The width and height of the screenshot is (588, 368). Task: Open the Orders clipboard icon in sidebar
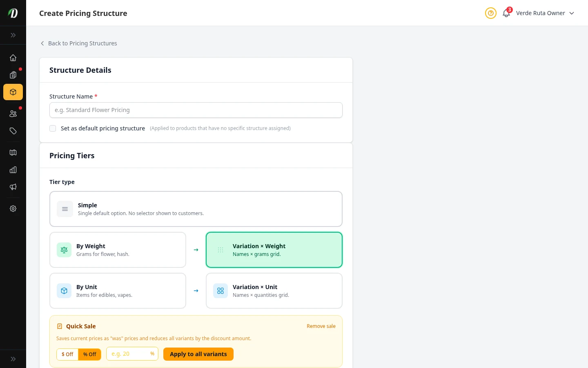(x=13, y=75)
